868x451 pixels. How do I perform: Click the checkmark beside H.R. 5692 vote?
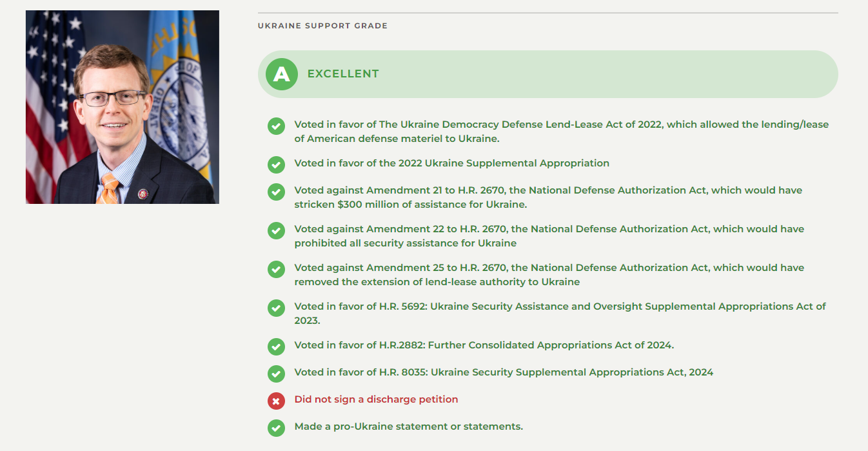pos(276,308)
